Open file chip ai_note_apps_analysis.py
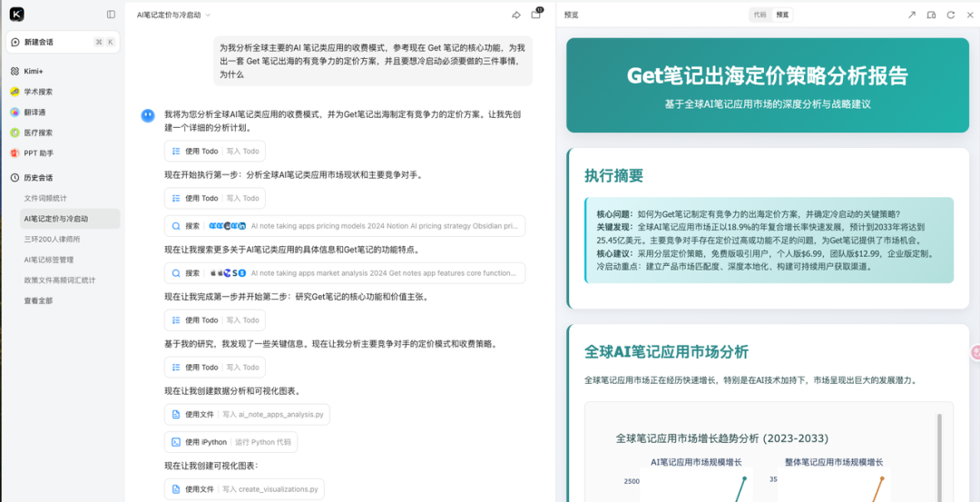The width and height of the screenshot is (980, 502). (247, 414)
